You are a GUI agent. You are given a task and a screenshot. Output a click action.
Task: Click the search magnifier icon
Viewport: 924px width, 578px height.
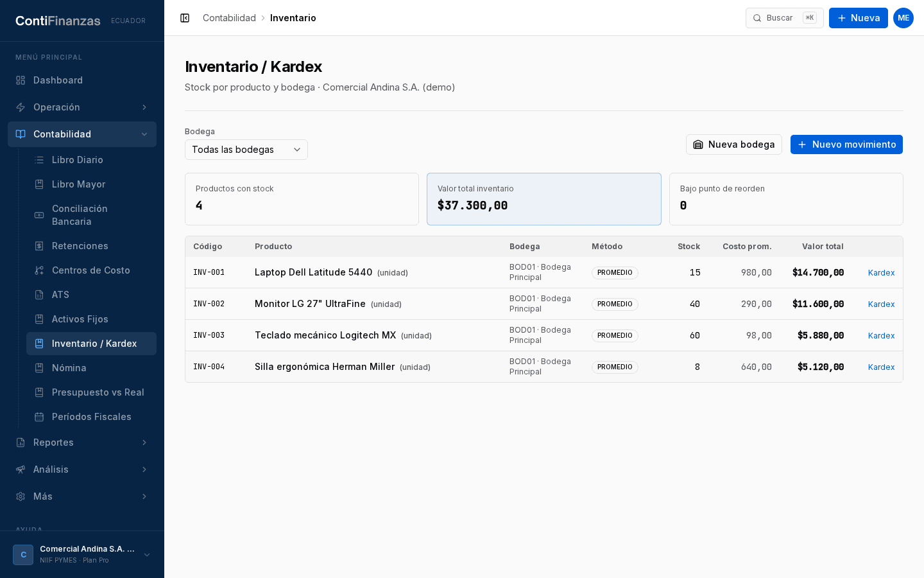(757, 18)
